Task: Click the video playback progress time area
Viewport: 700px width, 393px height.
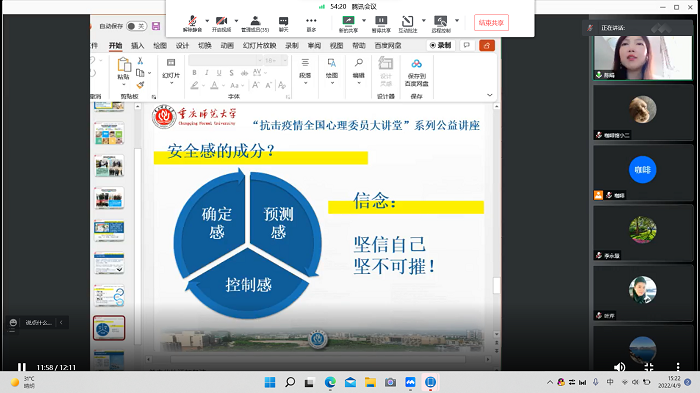Action: (56, 367)
